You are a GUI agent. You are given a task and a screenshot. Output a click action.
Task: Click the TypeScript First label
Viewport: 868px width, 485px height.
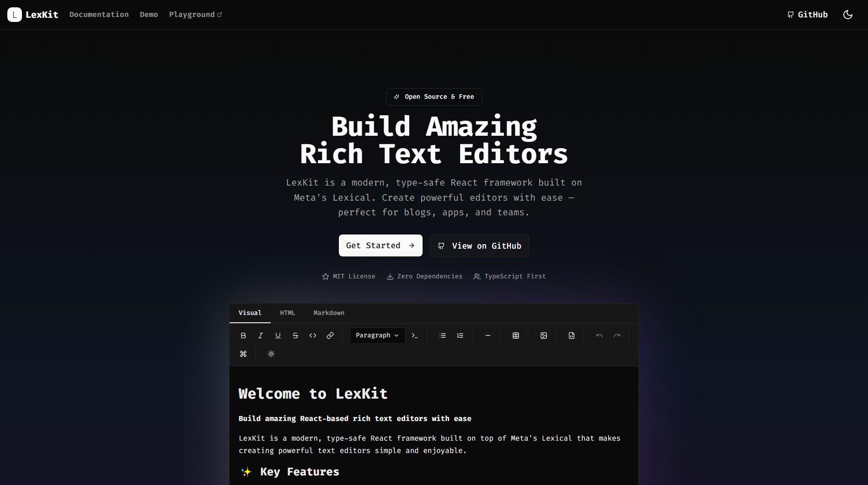[x=509, y=277]
